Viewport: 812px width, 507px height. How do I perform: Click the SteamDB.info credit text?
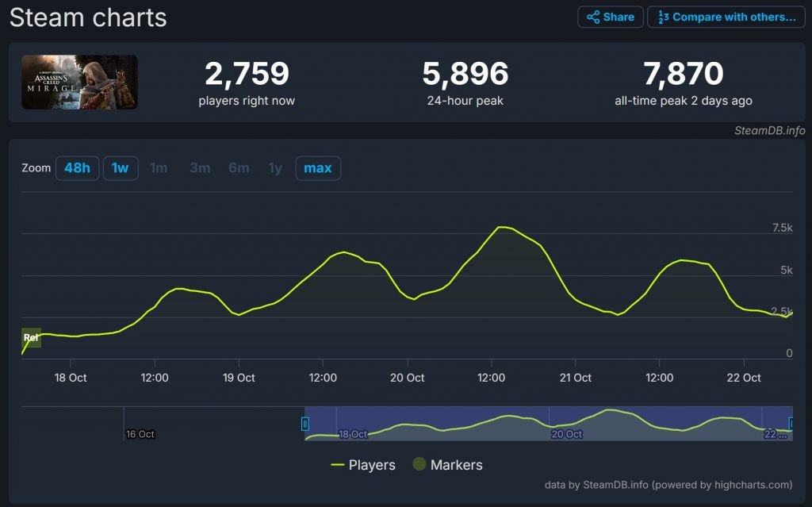point(769,131)
